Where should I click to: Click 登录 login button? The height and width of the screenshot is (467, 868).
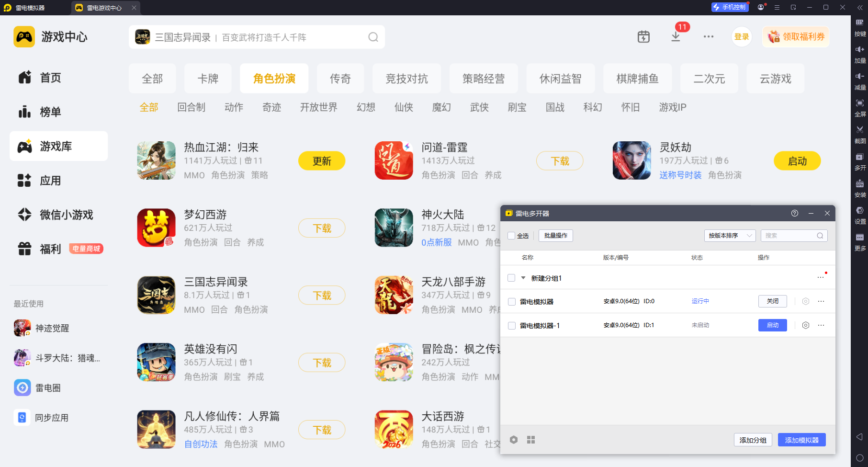742,37
